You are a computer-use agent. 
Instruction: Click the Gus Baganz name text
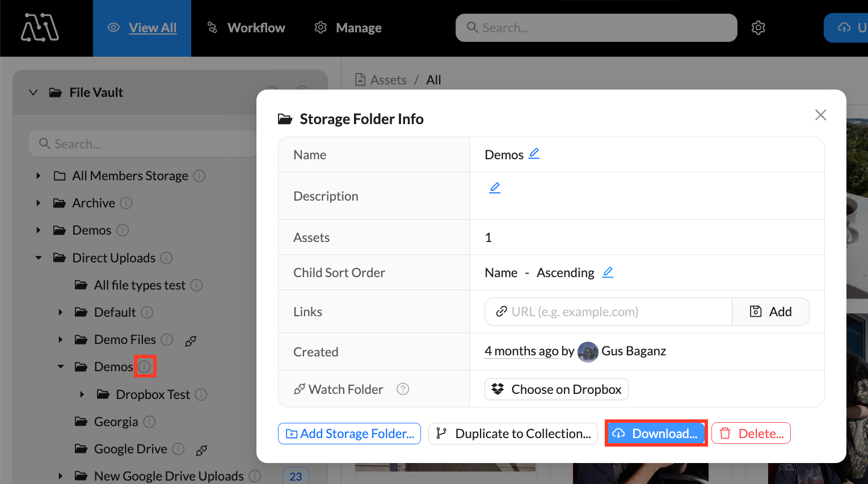click(x=634, y=351)
